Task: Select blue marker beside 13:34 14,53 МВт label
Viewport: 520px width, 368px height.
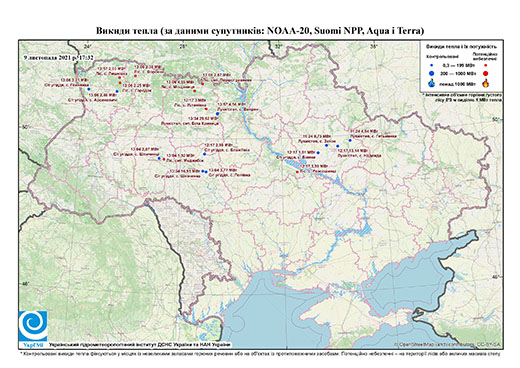Action: tap(203, 171)
